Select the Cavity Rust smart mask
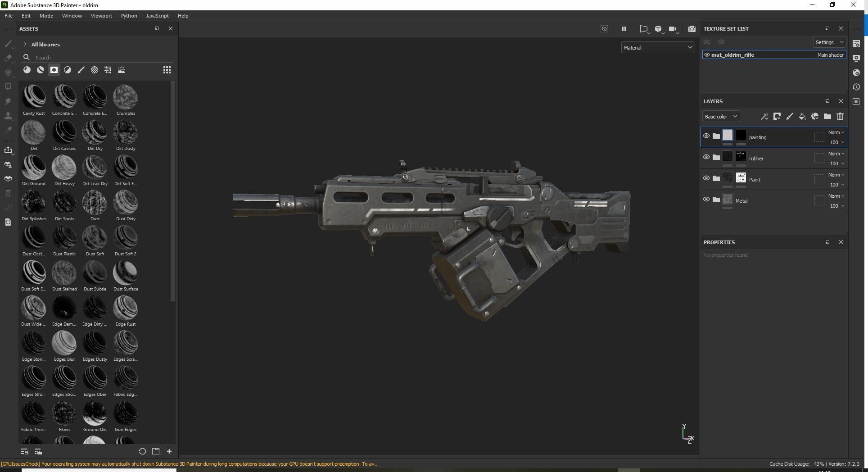The height and width of the screenshot is (472, 868). click(x=34, y=100)
